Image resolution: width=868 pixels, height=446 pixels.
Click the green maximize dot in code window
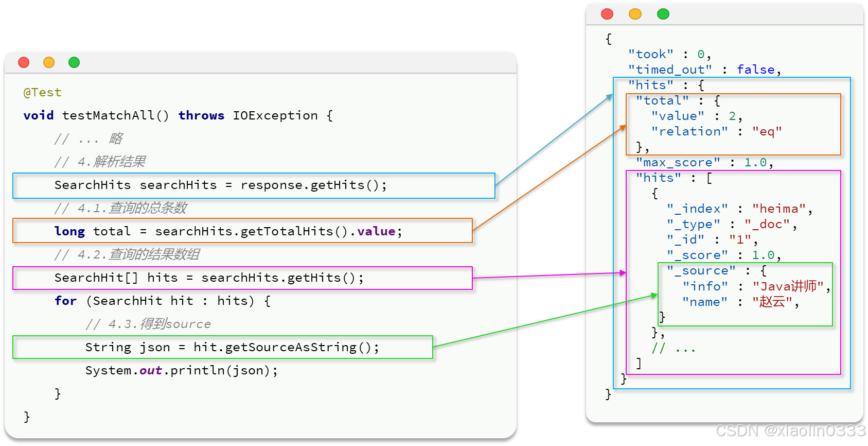coord(74,62)
